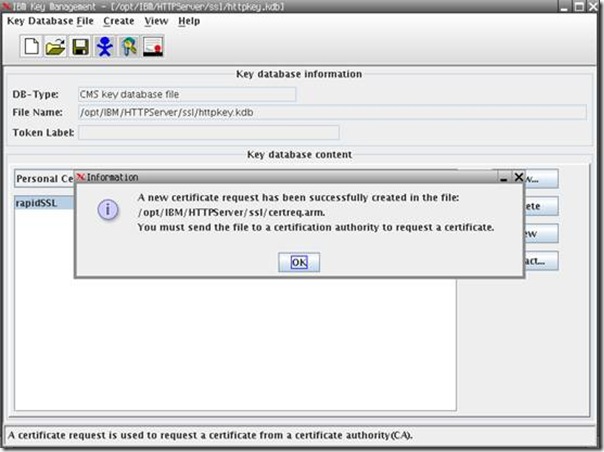Click the blue person toolbar icon
This screenshot has width=604, height=452.
click(x=104, y=47)
